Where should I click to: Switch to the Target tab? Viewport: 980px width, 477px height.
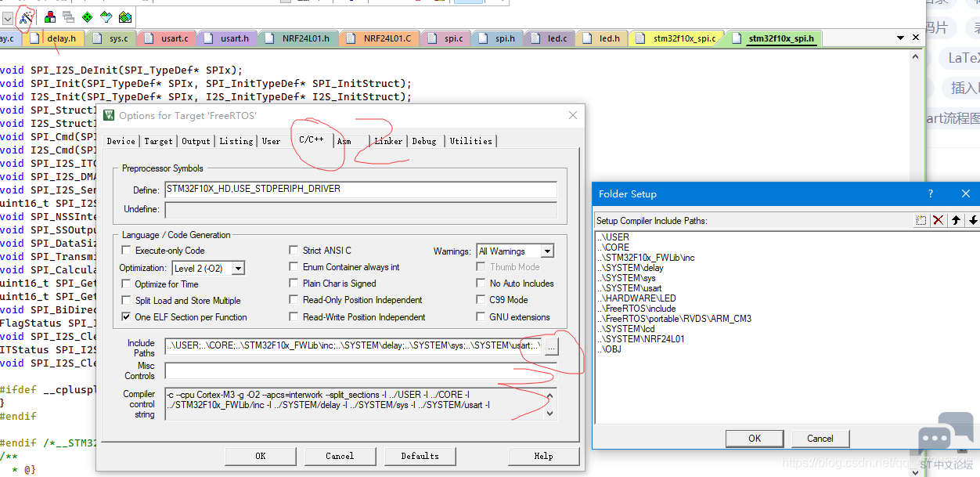[x=158, y=141]
